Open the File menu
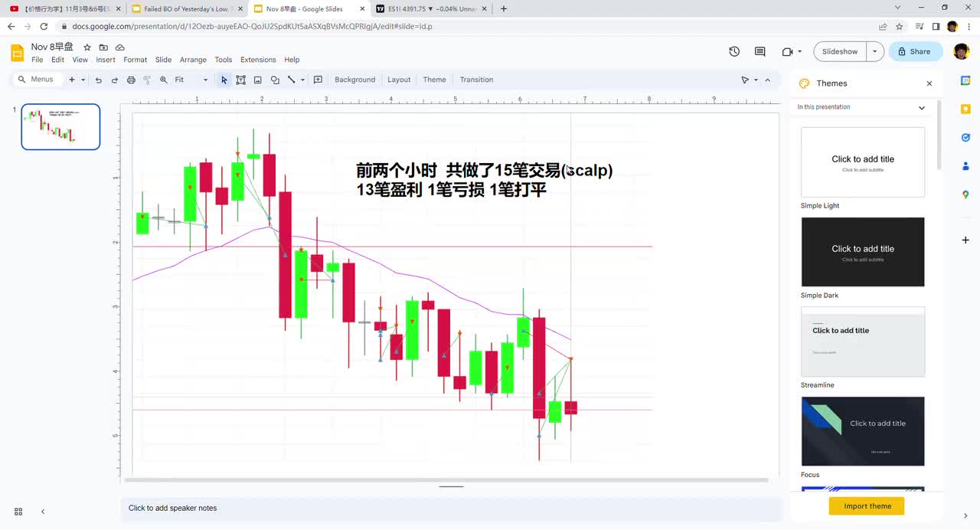Screen dimensions: 980x530 [x=38, y=60]
